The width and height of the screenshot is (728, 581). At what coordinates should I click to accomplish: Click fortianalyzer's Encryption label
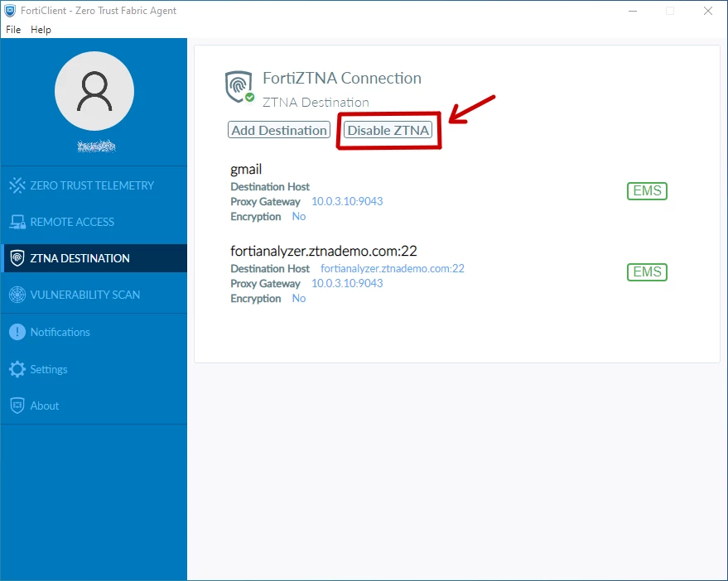(255, 299)
